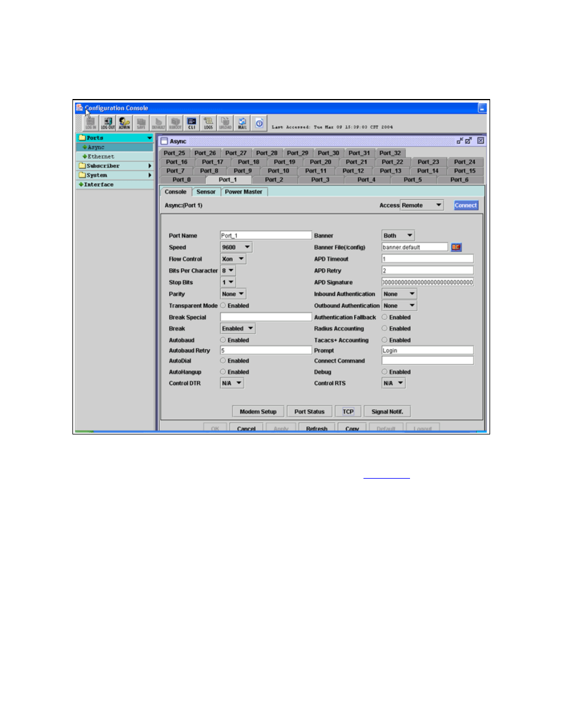Select the Port_16 tab

click(x=177, y=162)
